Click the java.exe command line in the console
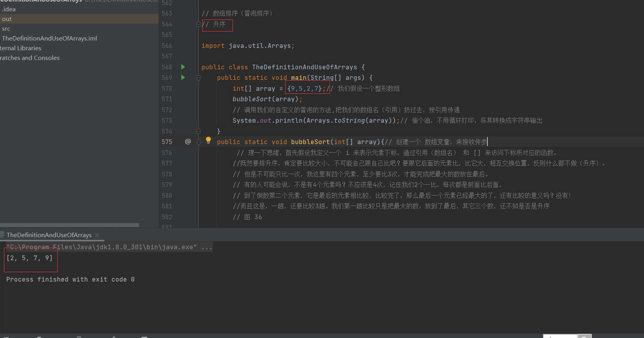The image size is (644, 338). tap(109, 247)
